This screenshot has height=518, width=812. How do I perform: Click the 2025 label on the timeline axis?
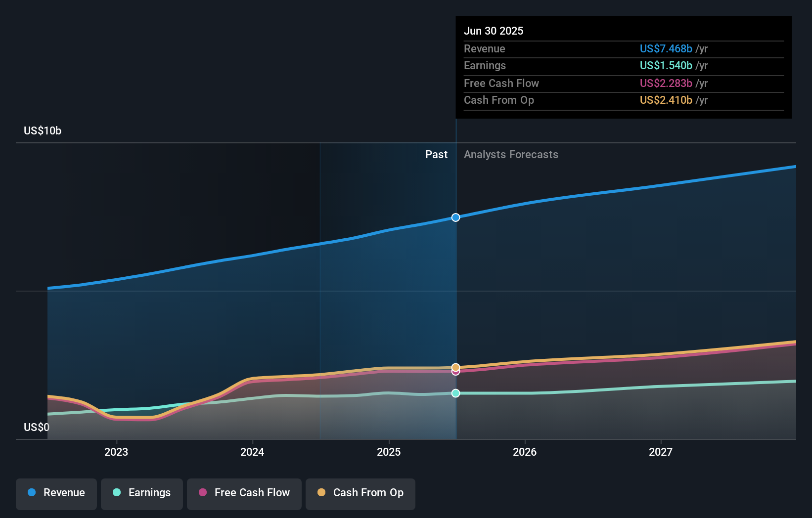pos(389,451)
